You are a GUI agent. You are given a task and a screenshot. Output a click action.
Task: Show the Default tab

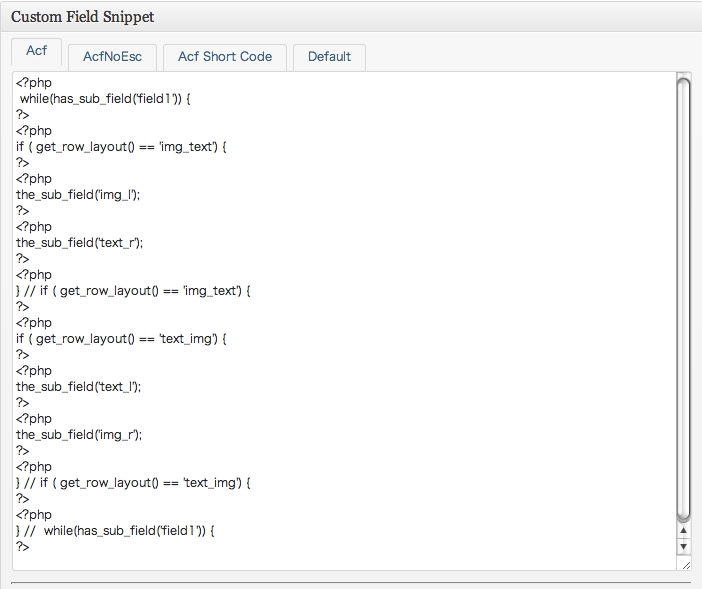pos(330,57)
